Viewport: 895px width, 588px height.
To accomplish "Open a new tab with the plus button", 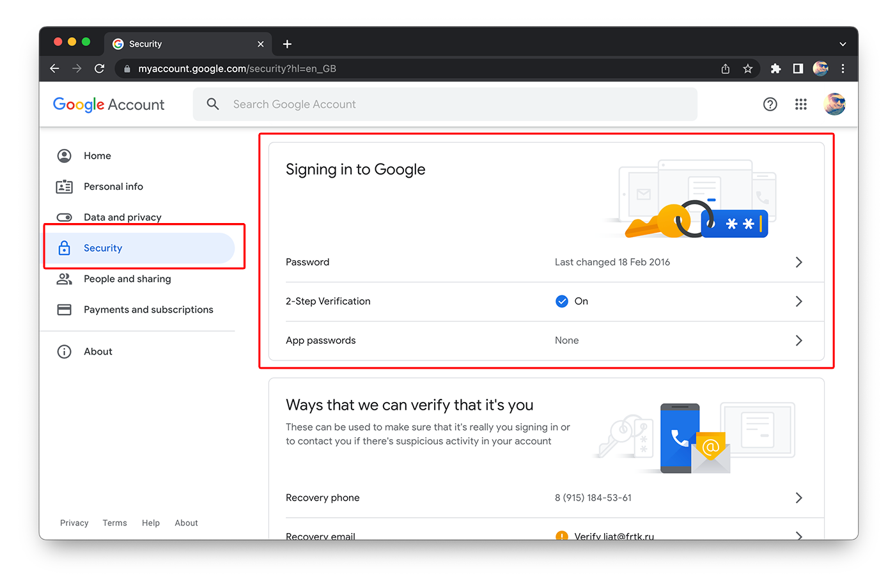I will tap(287, 44).
